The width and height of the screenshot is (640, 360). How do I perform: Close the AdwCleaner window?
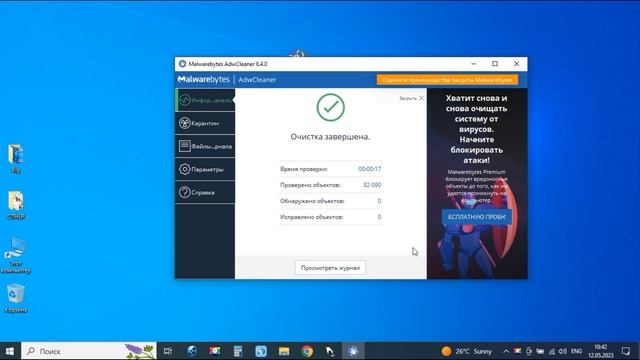pyautogui.click(x=516, y=64)
